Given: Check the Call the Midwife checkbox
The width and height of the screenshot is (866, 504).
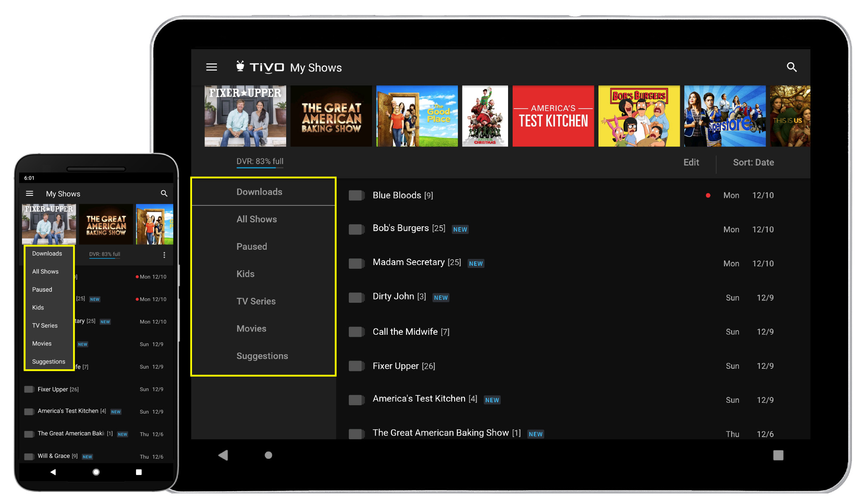Looking at the screenshot, I should [x=356, y=332].
